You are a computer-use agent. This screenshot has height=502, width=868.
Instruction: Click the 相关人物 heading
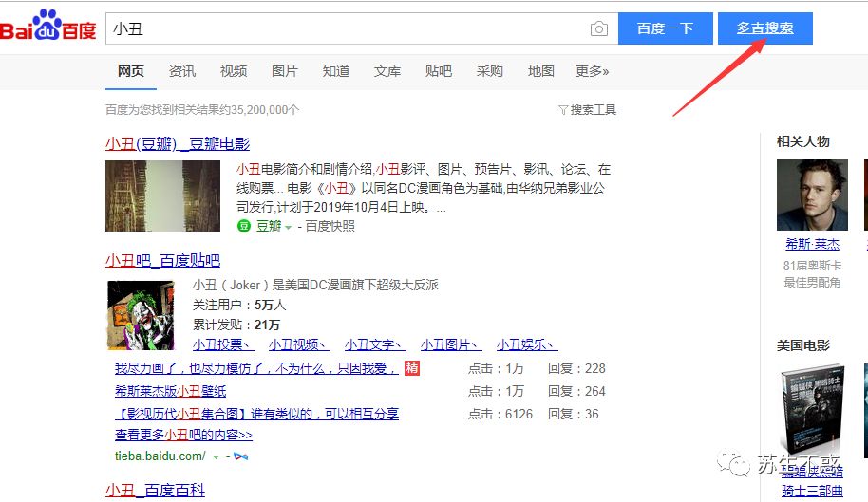[803, 141]
